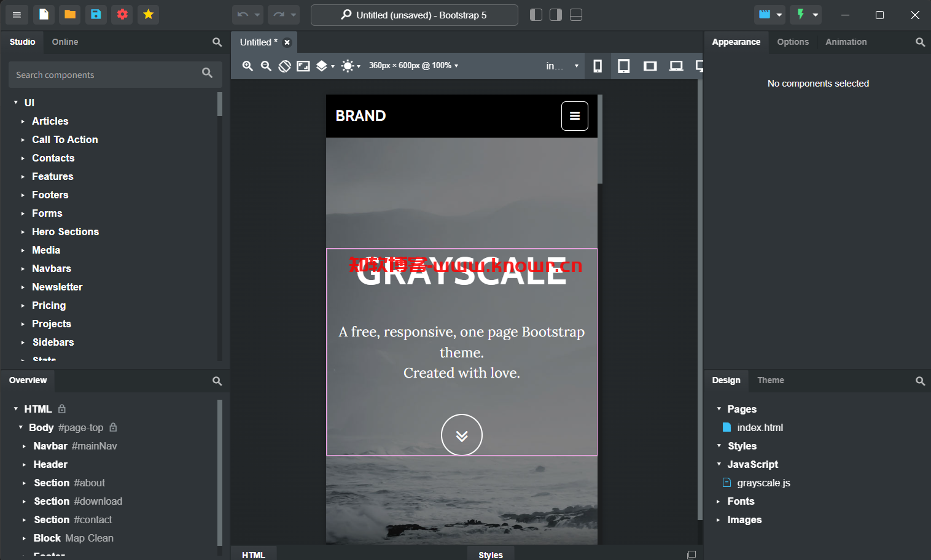The image size is (931, 560).
Task: Click the BRAND link in preview
Action: tap(360, 115)
